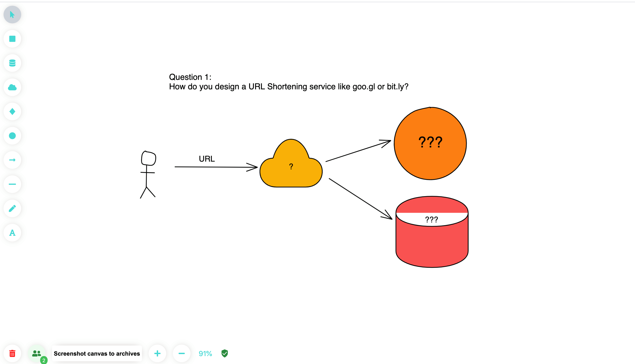Click the Question 1 text block
The image size is (635, 364).
[x=288, y=82]
